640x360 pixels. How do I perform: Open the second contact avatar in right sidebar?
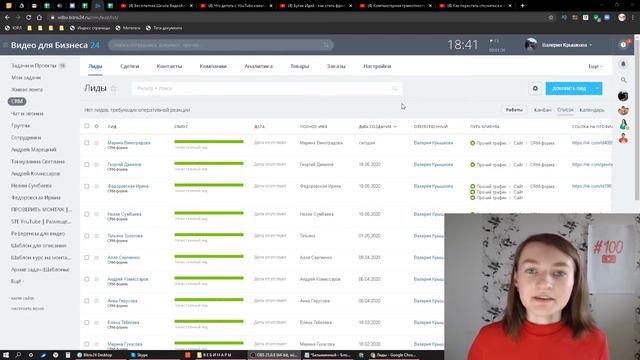(623, 110)
